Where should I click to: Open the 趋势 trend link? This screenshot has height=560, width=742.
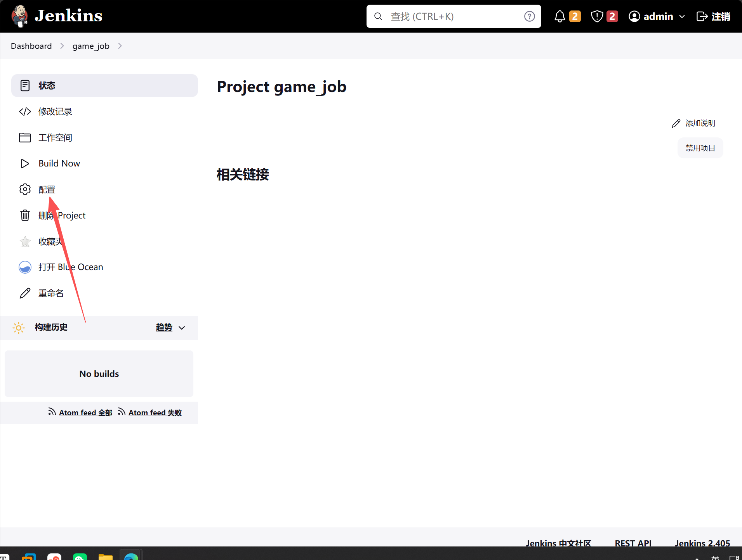click(x=164, y=327)
